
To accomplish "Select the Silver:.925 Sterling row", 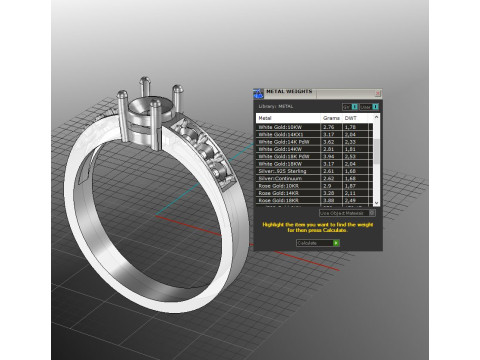I will (x=314, y=171).
